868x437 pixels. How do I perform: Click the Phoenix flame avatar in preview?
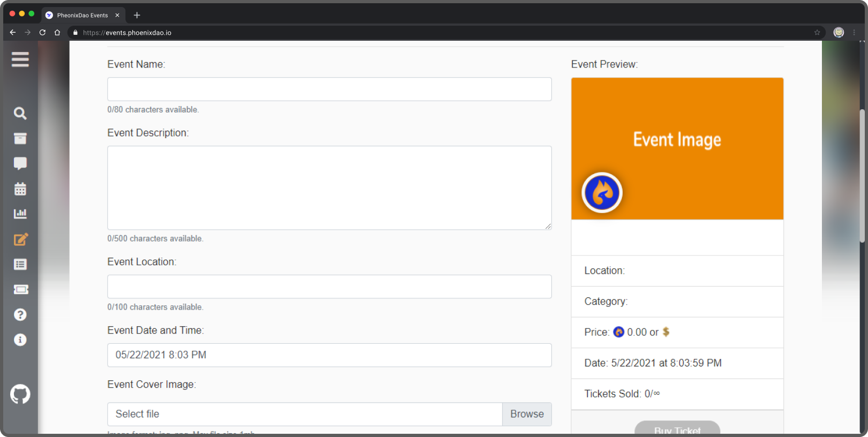pyautogui.click(x=602, y=192)
